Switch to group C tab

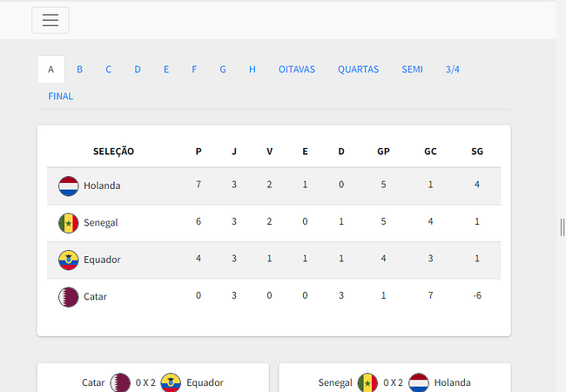108,70
